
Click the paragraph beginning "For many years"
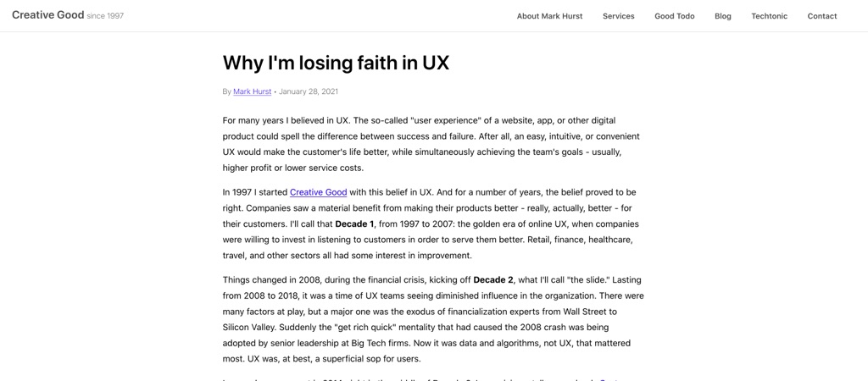(x=431, y=144)
